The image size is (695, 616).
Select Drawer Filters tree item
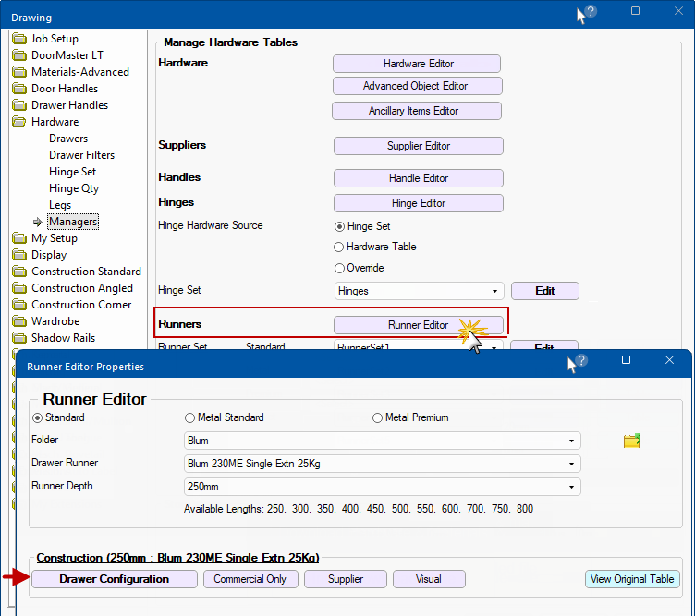click(82, 155)
